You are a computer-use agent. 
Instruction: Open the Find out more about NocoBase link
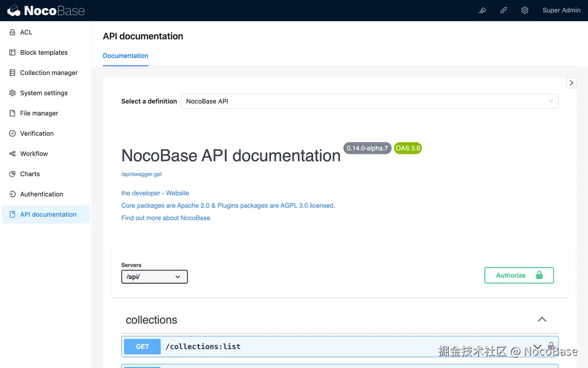click(165, 218)
